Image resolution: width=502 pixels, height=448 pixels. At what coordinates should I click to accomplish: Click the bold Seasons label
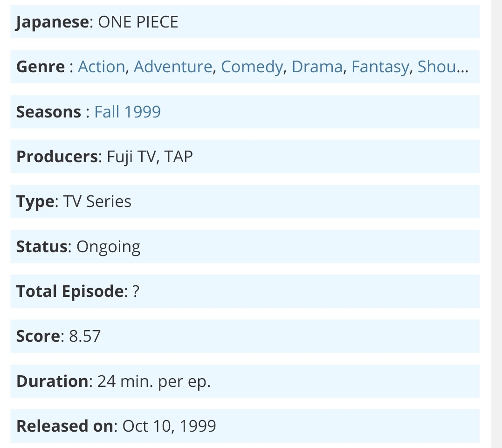[x=48, y=112]
